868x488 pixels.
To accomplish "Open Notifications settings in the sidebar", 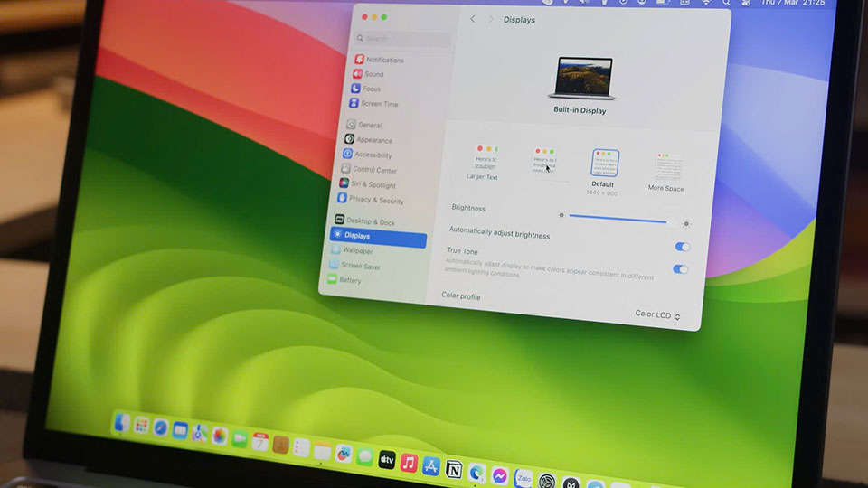I will [380, 60].
